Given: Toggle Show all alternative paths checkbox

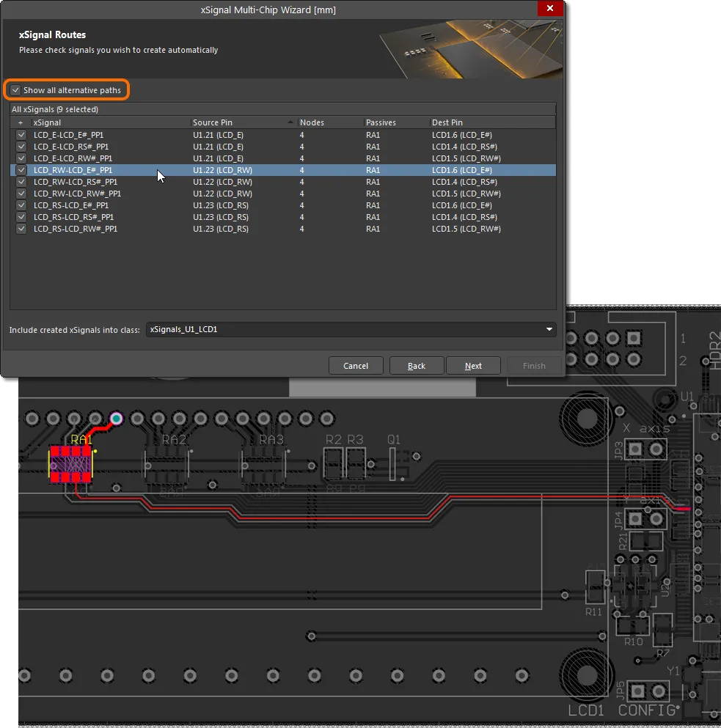Looking at the screenshot, I should 16,90.
